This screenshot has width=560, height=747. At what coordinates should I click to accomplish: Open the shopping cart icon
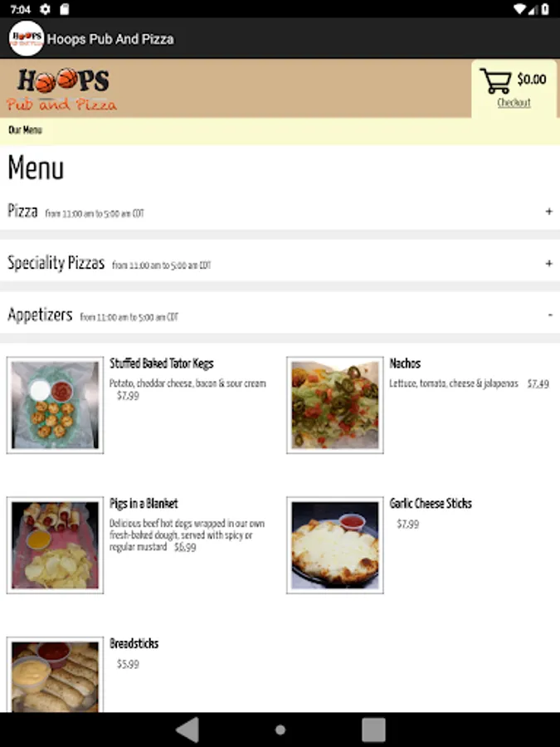pos(495,81)
